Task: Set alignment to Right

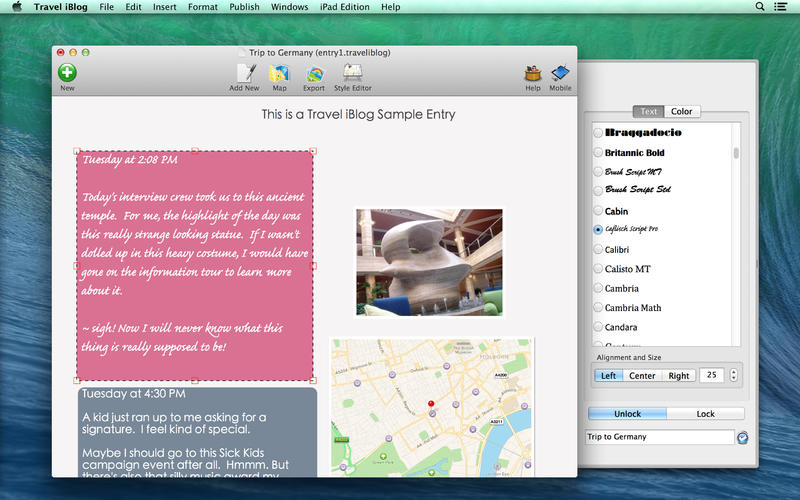Action: (x=679, y=376)
